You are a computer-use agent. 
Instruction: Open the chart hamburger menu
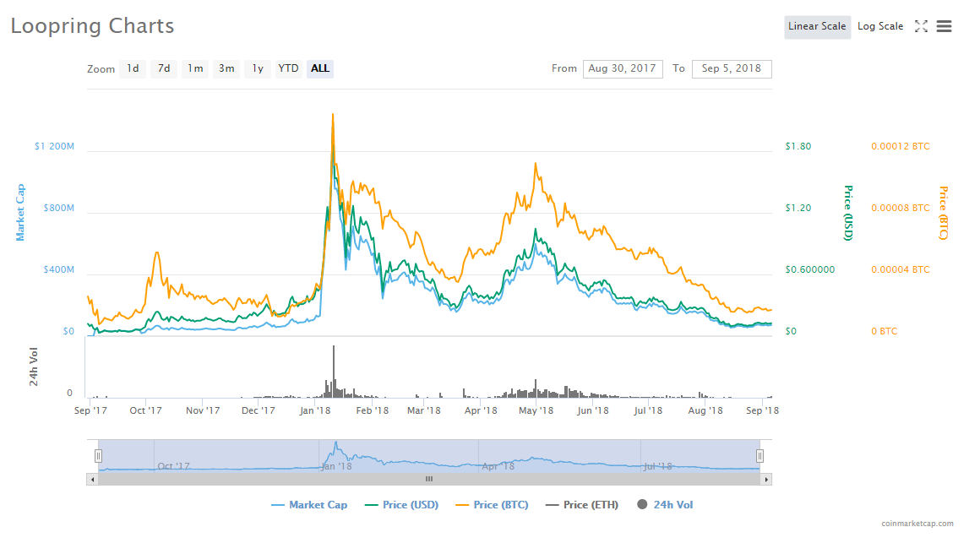click(x=944, y=26)
